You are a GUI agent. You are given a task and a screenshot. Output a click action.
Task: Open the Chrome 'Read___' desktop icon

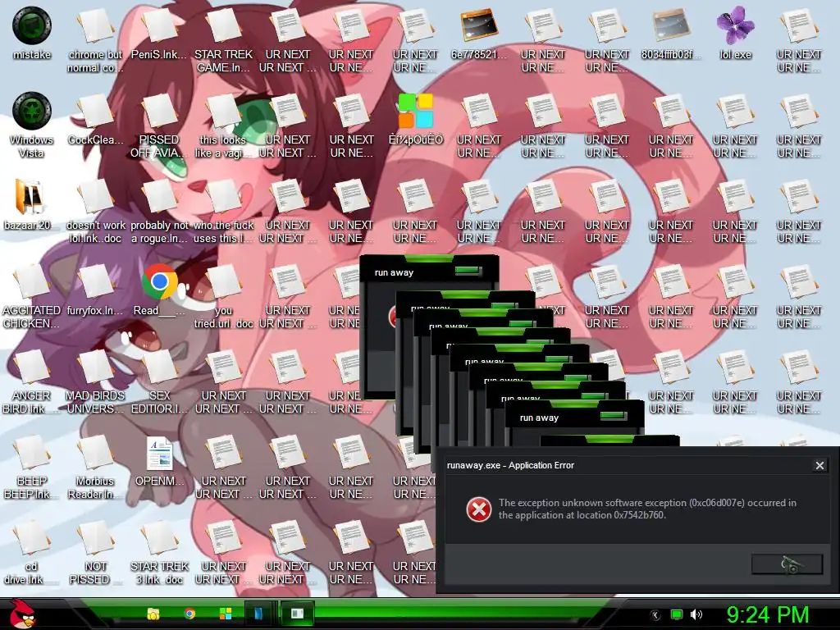point(159,290)
